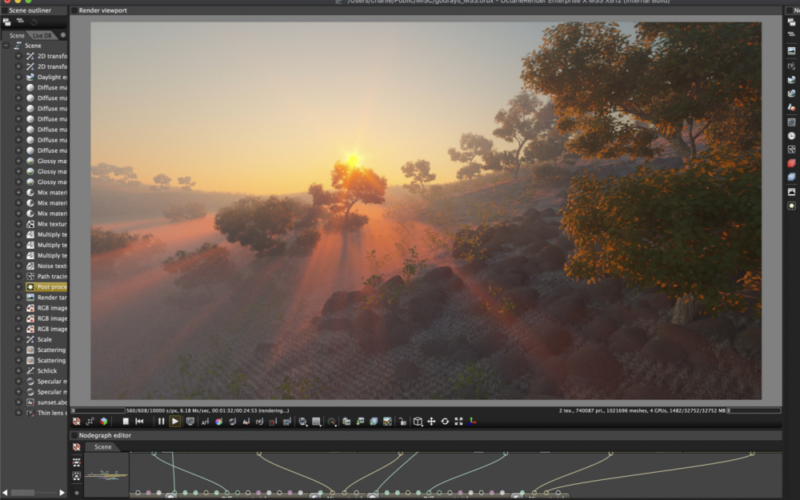The image size is (800, 500).
Task: Restart the render with the rewind icon
Action: click(x=139, y=421)
